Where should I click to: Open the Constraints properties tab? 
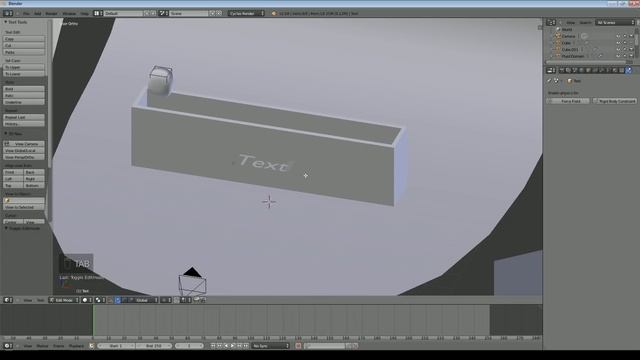[595, 70]
